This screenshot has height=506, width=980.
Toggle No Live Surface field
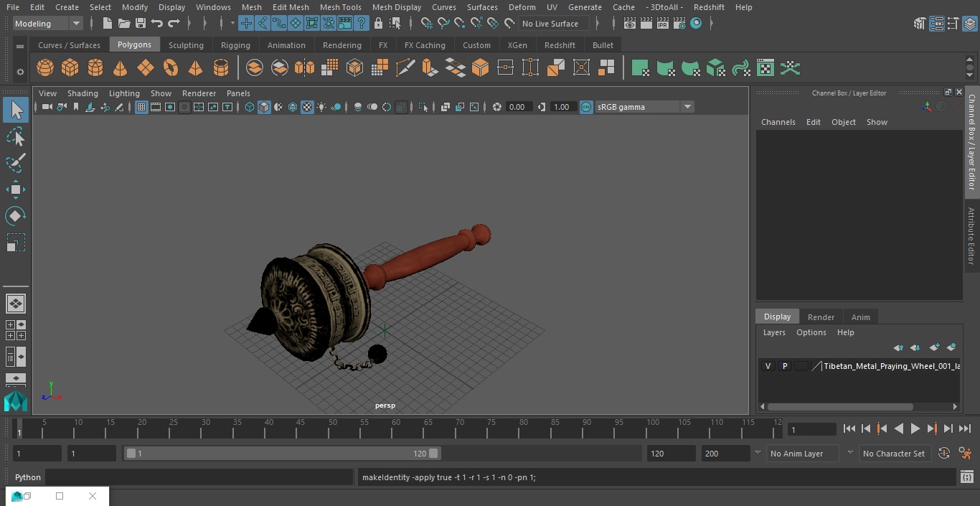coord(554,24)
